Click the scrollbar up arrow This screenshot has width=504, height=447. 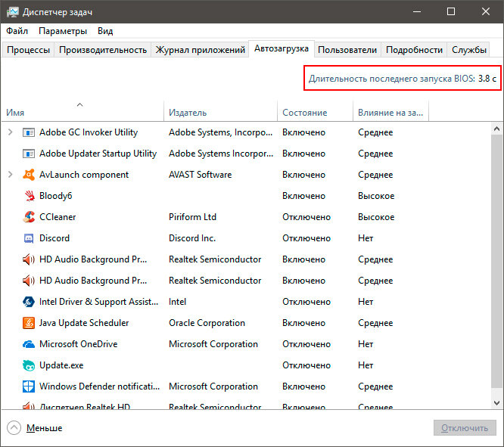(x=496, y=129)
